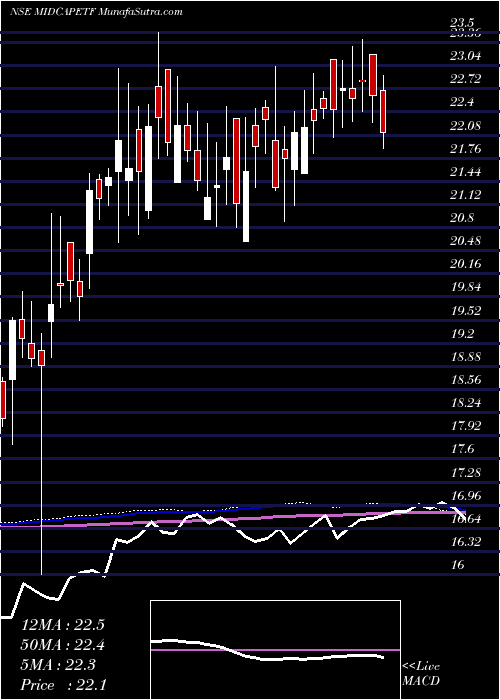
Task: Click the Price : 22.1 readout
Action: pos(63,685)
